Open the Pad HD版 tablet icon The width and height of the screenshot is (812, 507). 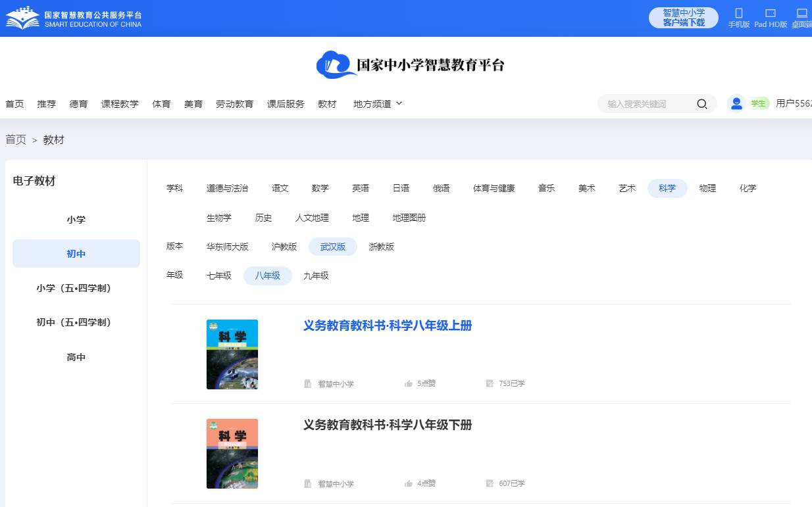click(771, 13)
